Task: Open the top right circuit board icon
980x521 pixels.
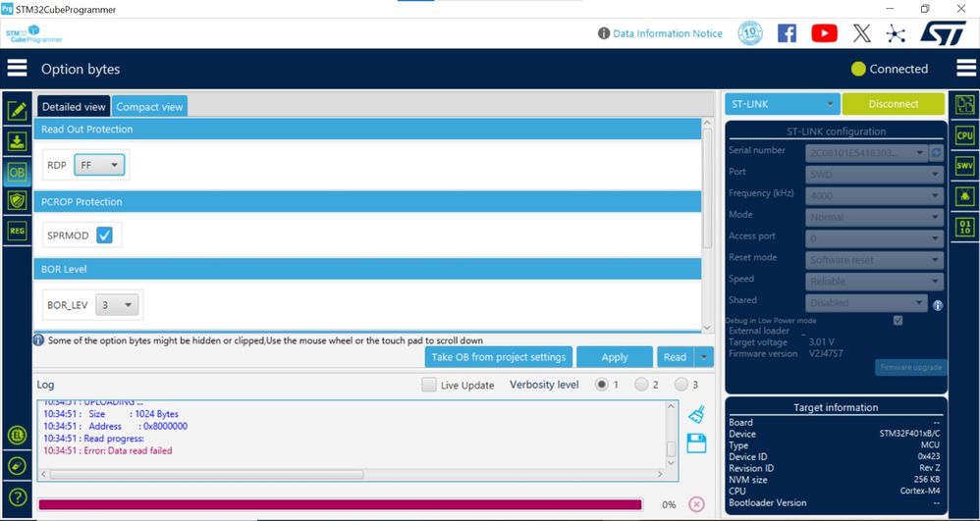Action: [x=965, y=104]
